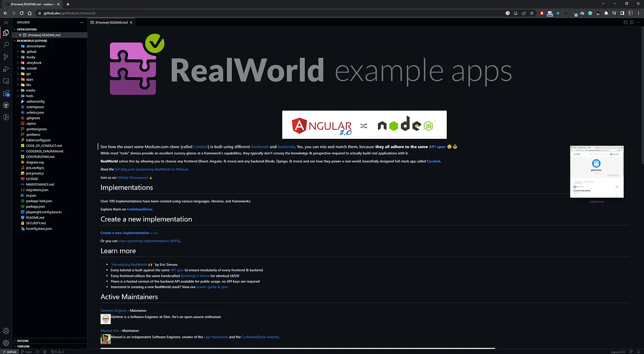This screenshot has width=644, height=354.
Task: Open the VS Code hamburger menu
Action: click(6, 22)
